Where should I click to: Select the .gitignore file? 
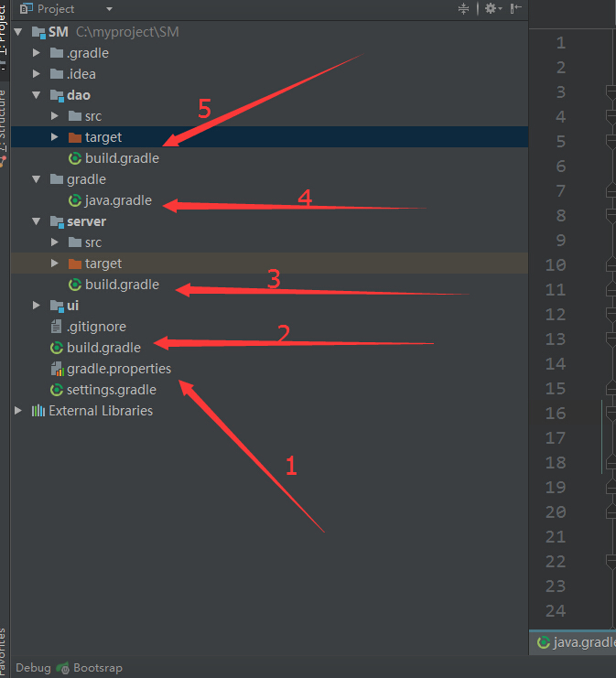click(x=96, y=327)
